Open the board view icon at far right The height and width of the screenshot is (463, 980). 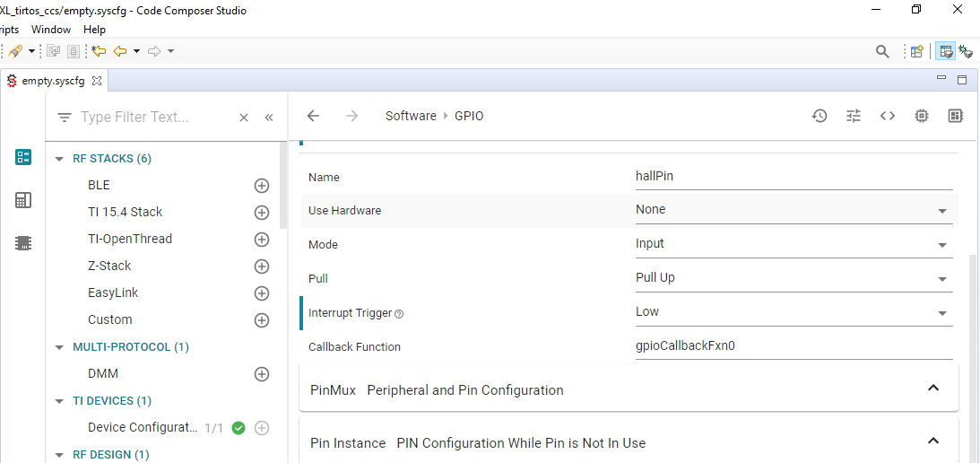click(956, 116)
